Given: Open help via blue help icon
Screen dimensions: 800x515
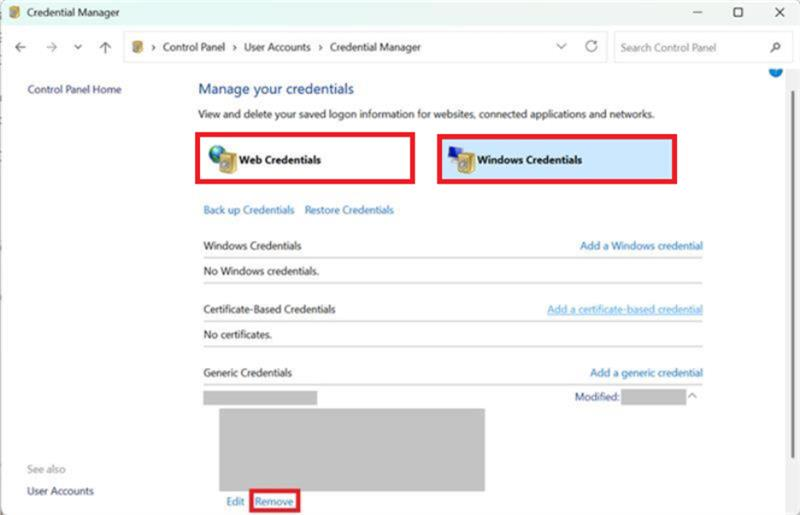Looking at the screenshot, I should pos(776,72).
